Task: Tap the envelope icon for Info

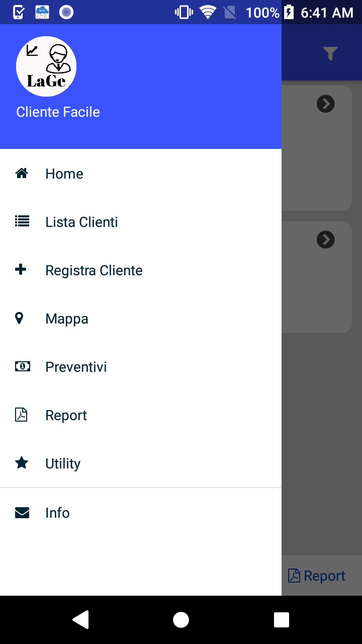Action: (22, 513)
